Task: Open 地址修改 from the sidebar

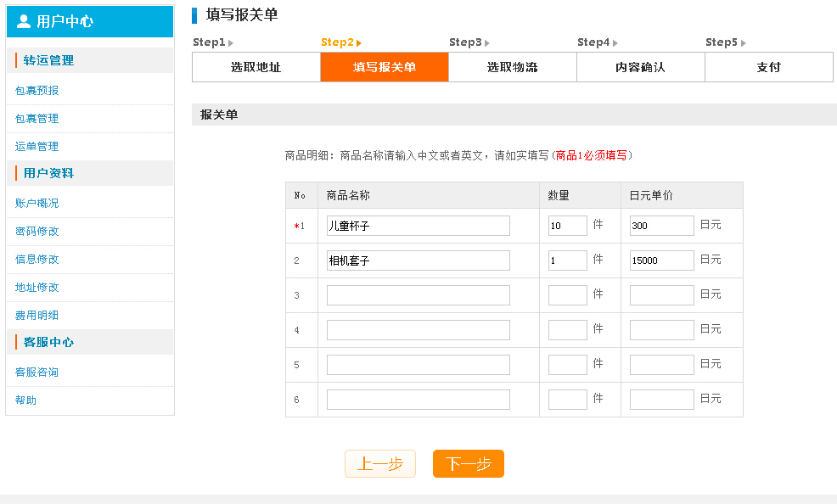Action: (37, 287)
